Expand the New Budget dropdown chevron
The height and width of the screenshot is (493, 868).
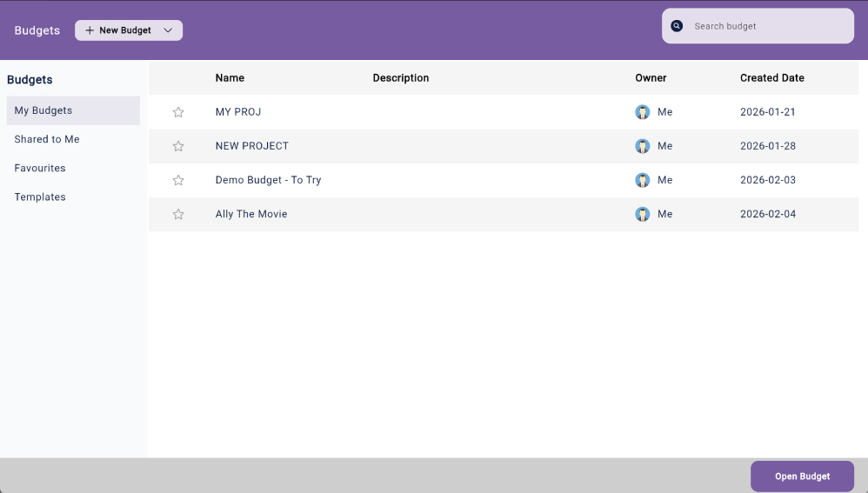click(168, 30)
